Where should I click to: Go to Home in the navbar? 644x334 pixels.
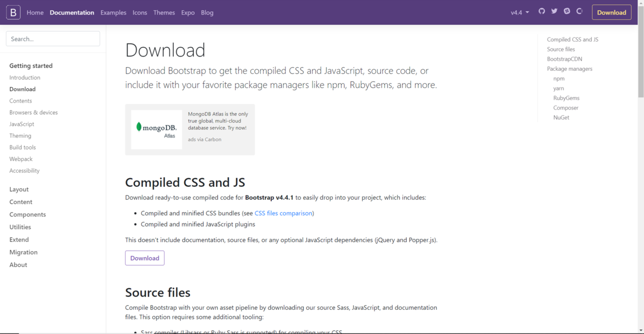35,12
